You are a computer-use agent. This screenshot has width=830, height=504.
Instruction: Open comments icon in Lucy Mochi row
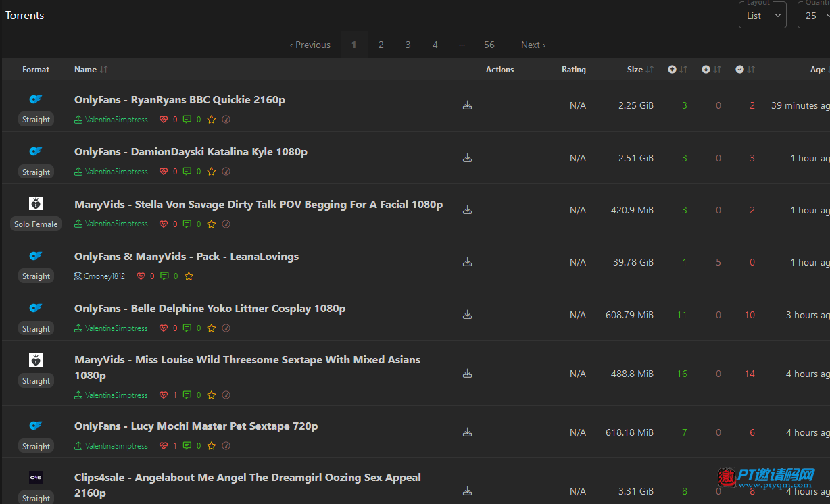point(187,446)
